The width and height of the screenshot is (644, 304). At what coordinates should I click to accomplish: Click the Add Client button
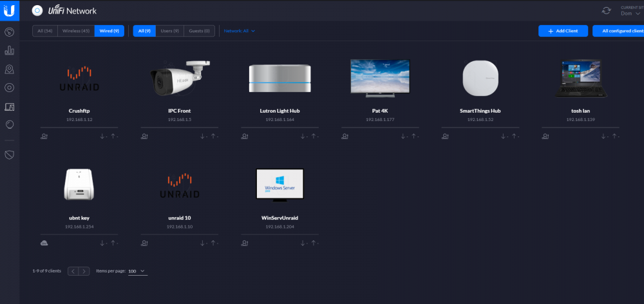pyautogui.click(x=563, y=31)
